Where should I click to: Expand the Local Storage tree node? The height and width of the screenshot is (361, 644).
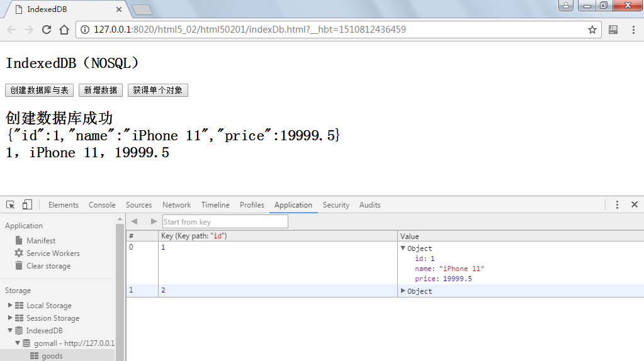click(10, 305)
